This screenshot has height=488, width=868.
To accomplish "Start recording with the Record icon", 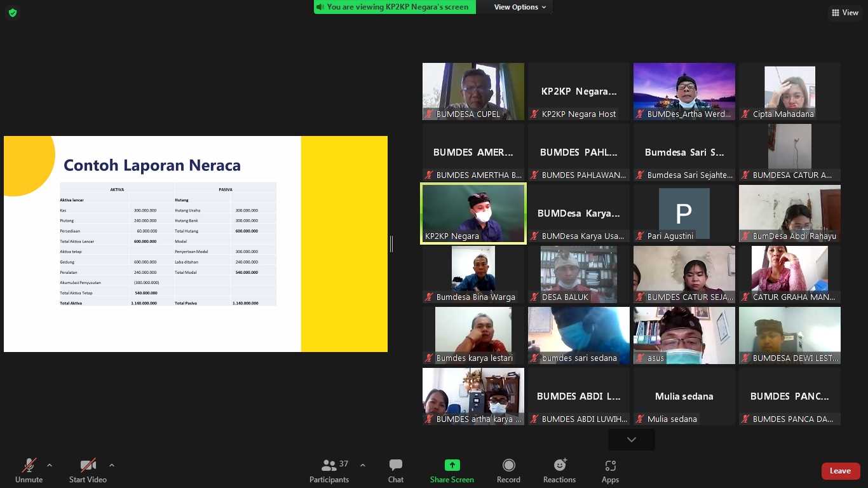I will click(x=508, y=471).
